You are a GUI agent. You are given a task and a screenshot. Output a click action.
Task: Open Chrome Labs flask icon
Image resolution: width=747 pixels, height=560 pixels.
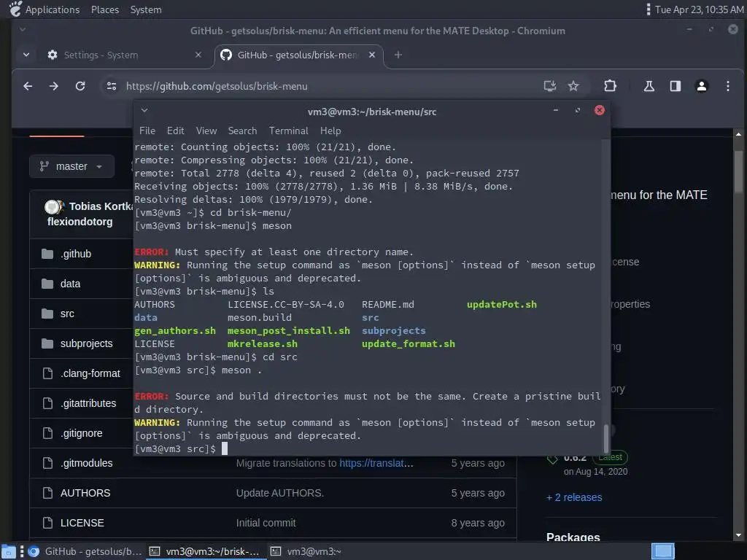(x=649, y=86)
